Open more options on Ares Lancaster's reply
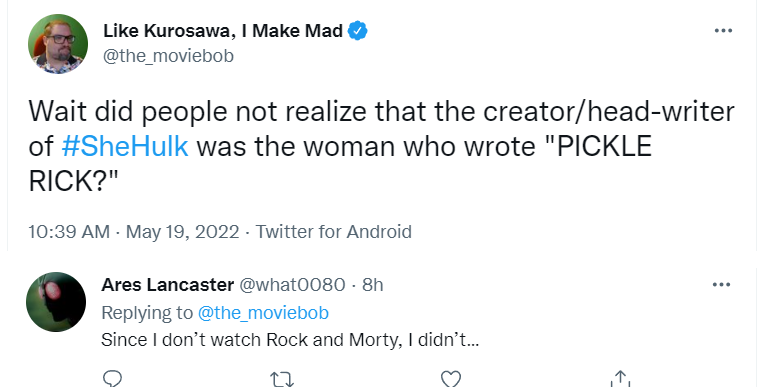This screenshot has height=387, width=762. (x=721, y=285)
